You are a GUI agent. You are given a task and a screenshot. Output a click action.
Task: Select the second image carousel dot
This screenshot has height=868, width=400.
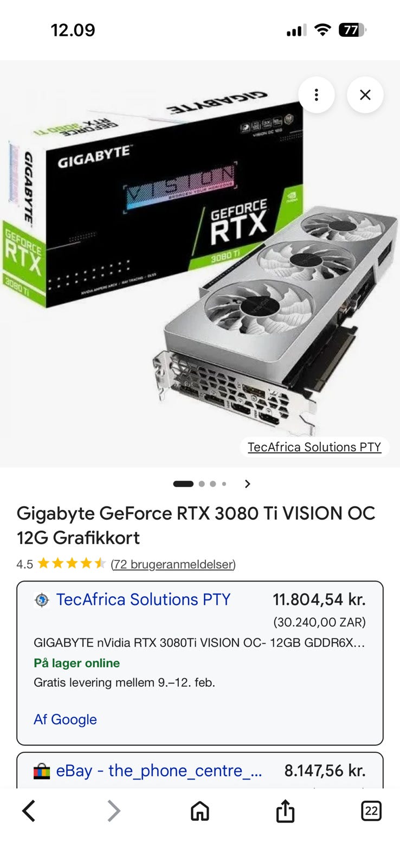pyautogui.click(x=202, y=484)
